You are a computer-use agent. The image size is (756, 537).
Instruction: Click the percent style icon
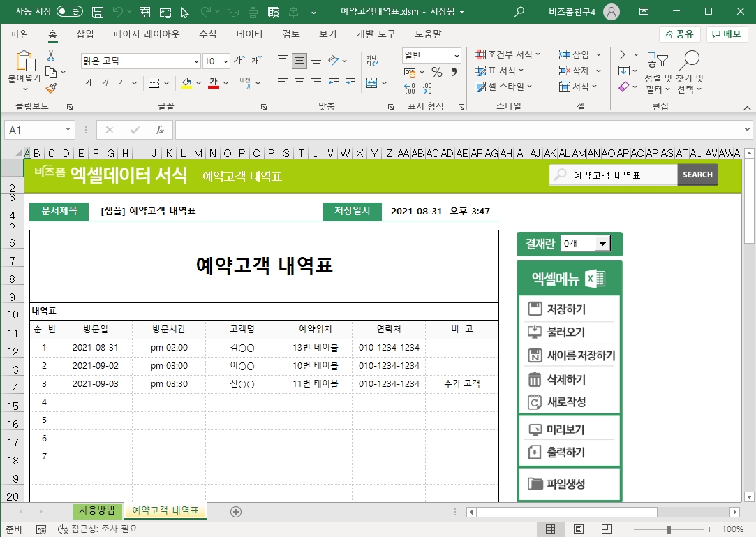click(x=437, y=72)
